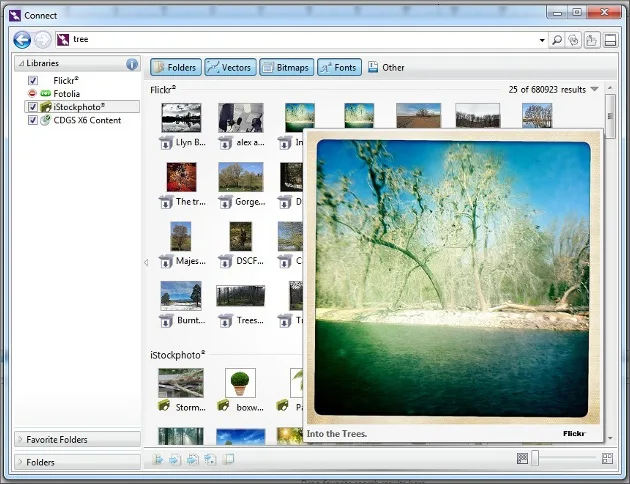Open the search history dropdown arrow
Viewport: 630px width, 484px height.
tap(542, 40)
